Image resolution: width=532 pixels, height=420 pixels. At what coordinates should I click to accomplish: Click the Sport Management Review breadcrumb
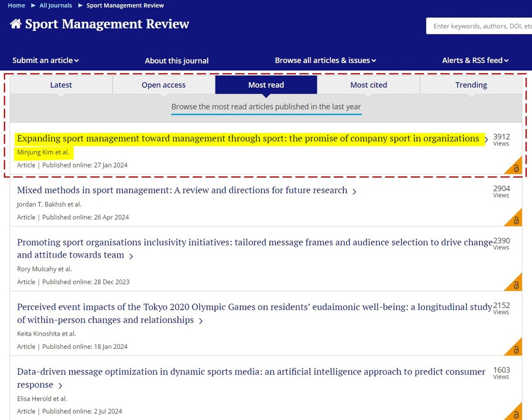tap(125, 5)
